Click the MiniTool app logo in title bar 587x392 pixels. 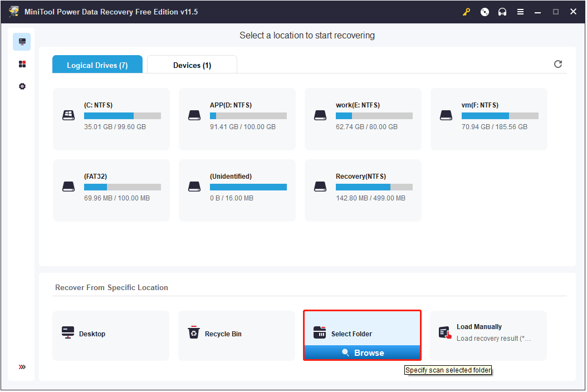coord(14,12)
